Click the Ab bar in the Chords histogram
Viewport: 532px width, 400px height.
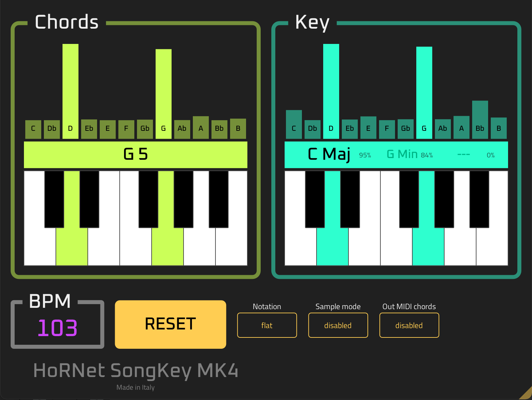coord(182,129)
